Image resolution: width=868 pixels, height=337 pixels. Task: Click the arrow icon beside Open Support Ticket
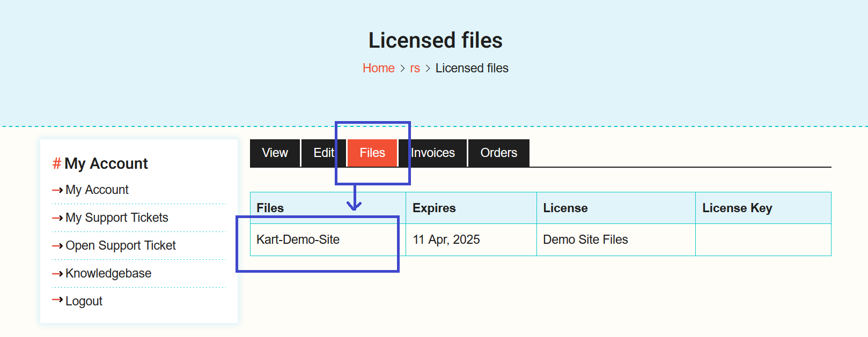pyautogui.click(x=57, y=246)
